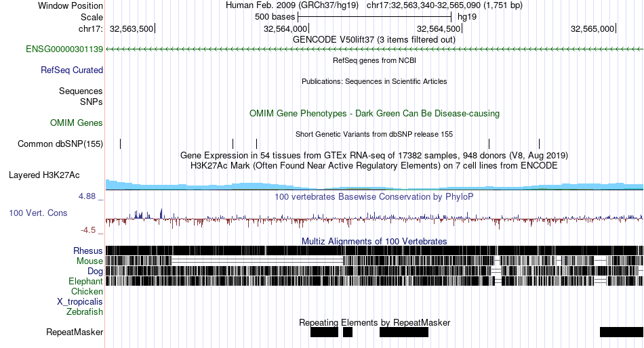Click Publications: Sequences in Scientific Articles title
Viewport: 644px width, 348px height.
pyautogui.click(x=374, y=81)
